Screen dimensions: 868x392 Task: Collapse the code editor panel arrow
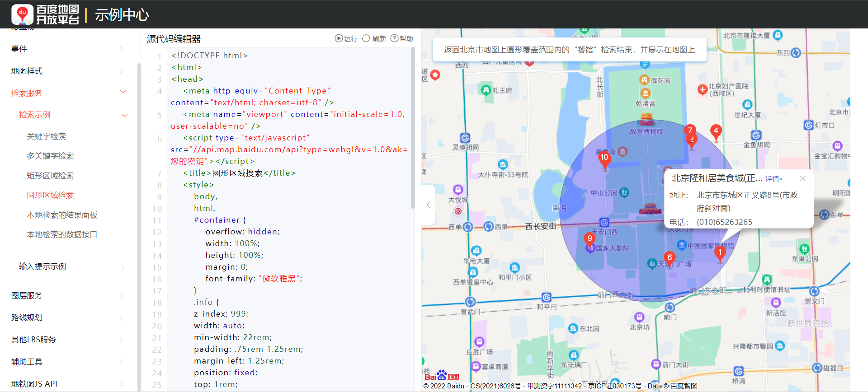click(428, 205)
